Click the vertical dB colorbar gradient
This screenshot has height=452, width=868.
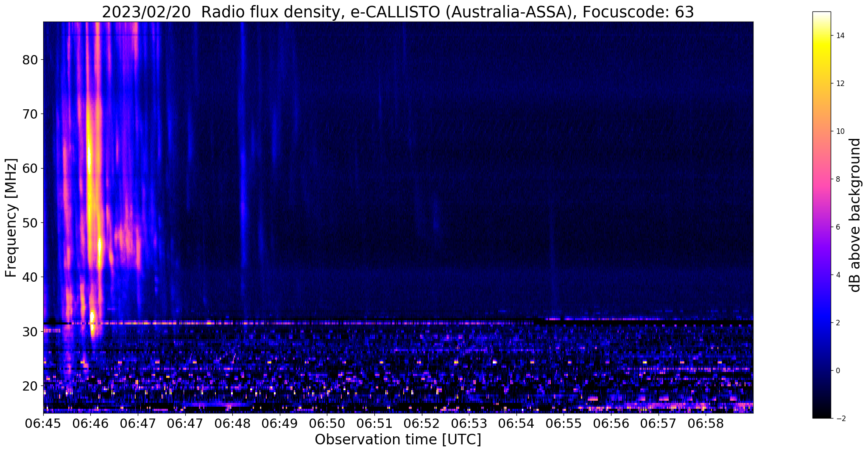coord(821,215)
